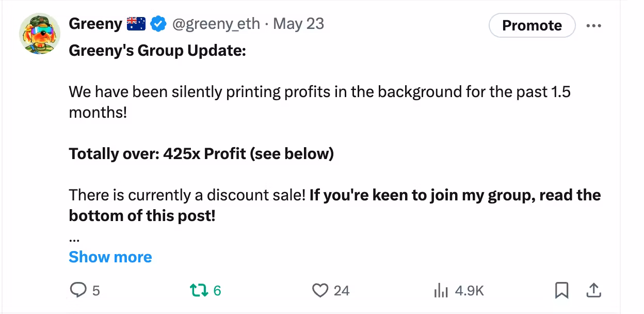
Task: Click the share upload-arrow icon
Action: (593, 291)
